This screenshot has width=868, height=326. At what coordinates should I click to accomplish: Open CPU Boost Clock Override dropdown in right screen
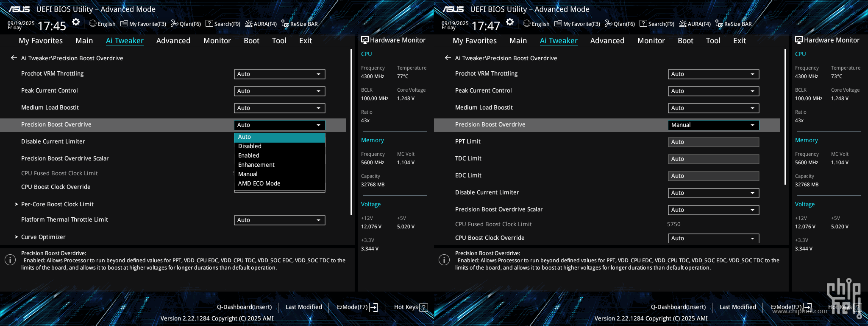(714, 239)
